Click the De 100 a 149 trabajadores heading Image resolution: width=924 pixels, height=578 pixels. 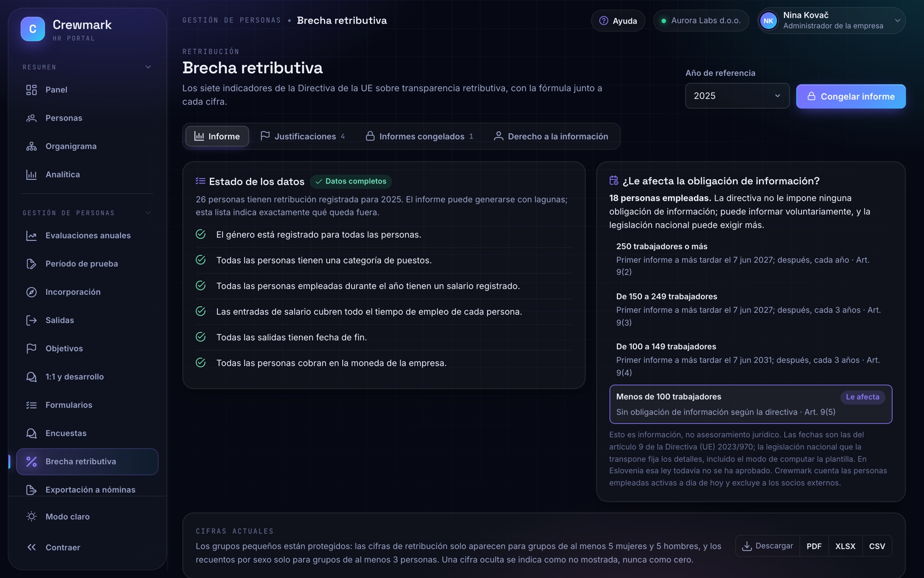(666, 347)
